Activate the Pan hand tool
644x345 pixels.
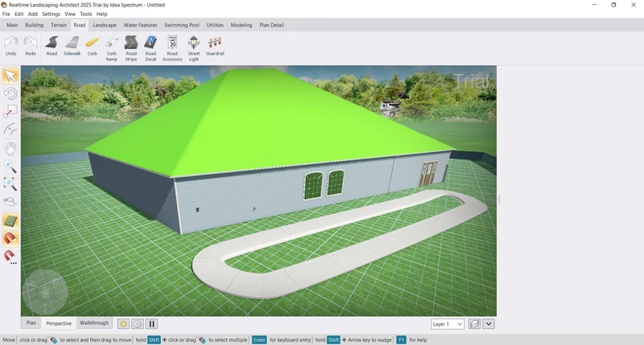(10, 148)
